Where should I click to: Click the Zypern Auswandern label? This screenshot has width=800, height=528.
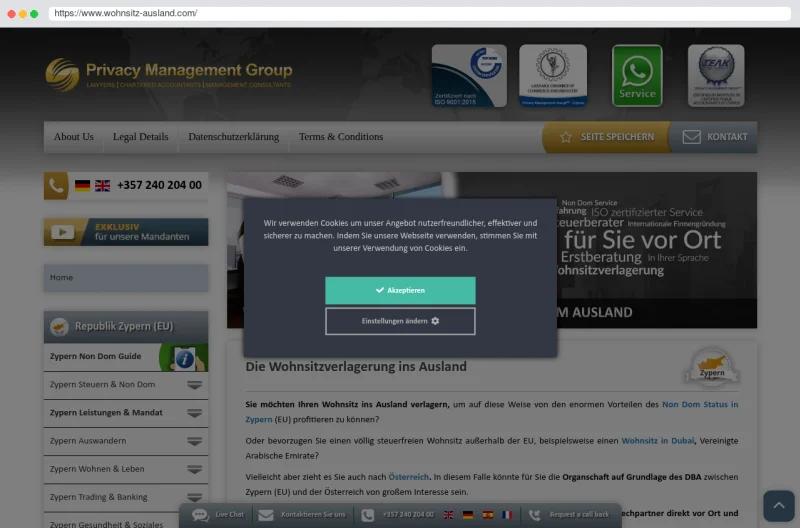pos(88,441)
